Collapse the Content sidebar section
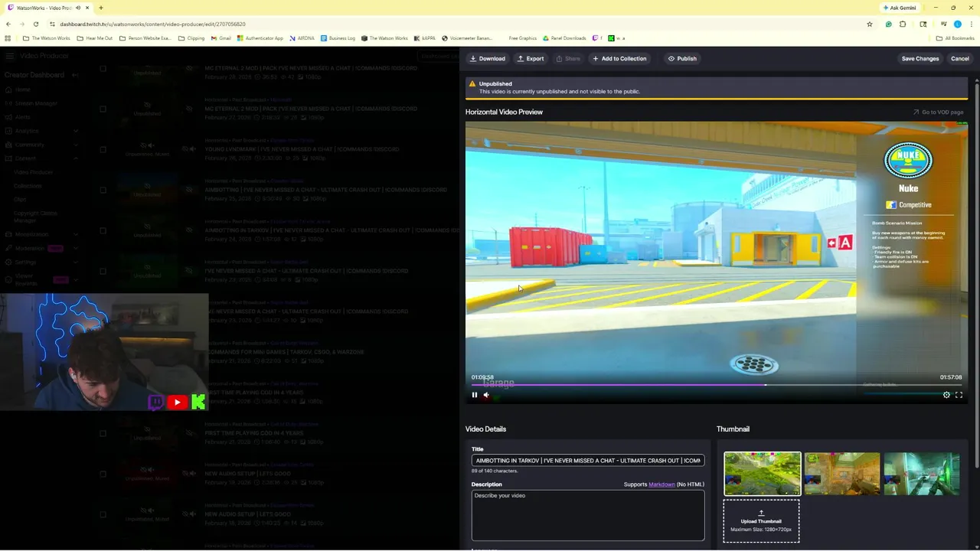The height and width of the screenshot is (551, 980). 75,158
